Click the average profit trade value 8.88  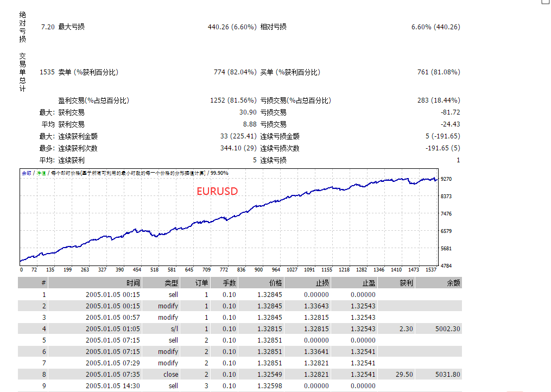point(250,124)
